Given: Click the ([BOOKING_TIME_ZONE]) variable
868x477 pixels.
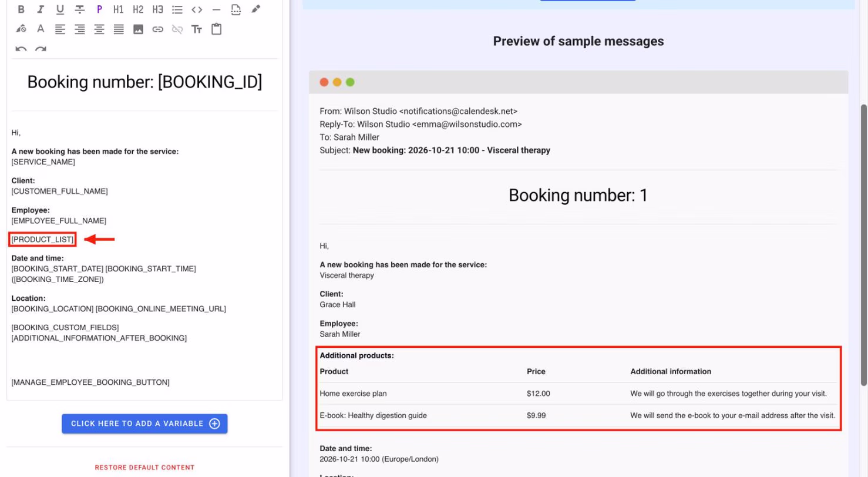Looking at the screenshot, I should click(x=58, y=280).
